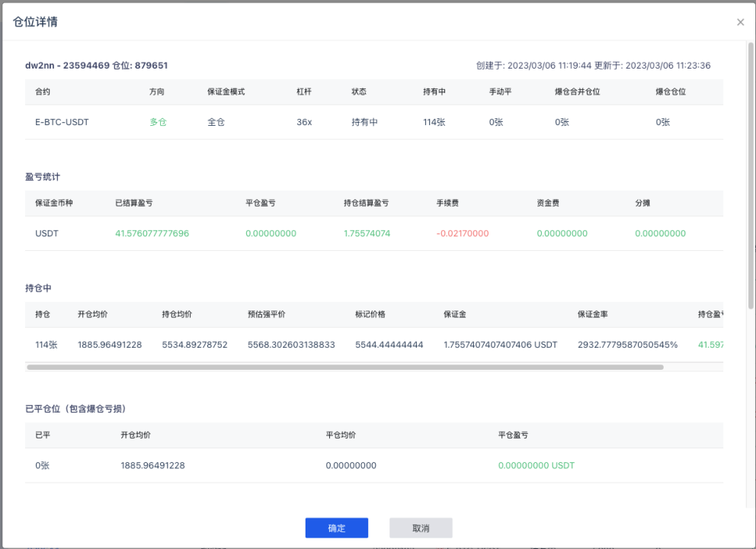This screenshot has height=549, width=756.
Task: Dismiss the dialog with the 取消 button
Action: coord(421,528)
